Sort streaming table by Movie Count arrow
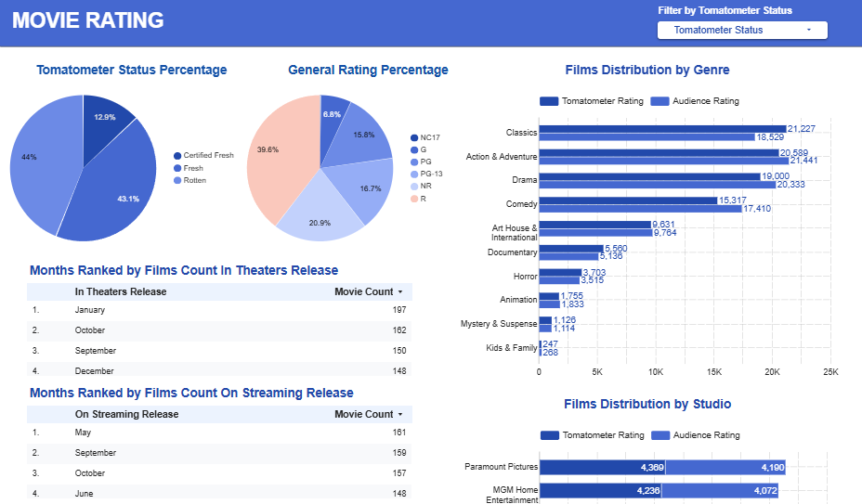Screen dimensions: 862x504 pyautogui.click(x=400, y=415)
